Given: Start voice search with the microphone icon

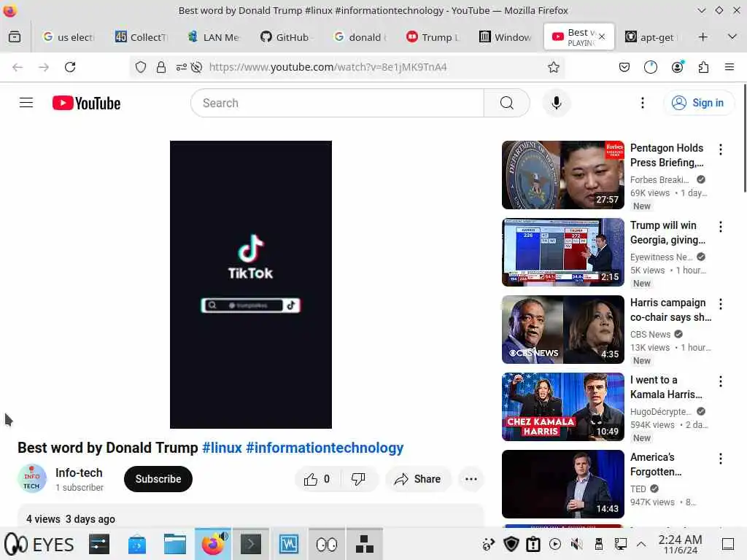Looking at the screenshot, I should (x=556, y=103).
